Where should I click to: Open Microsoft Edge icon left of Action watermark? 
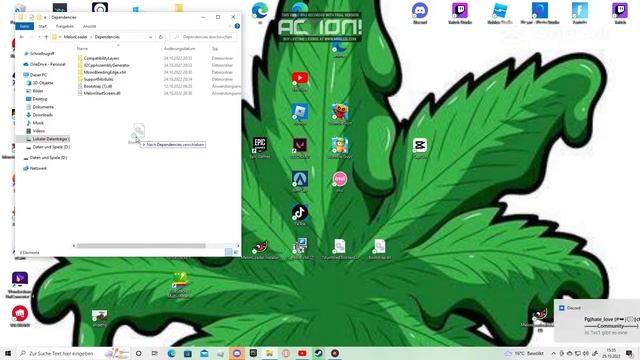click(x=260, y=12)
